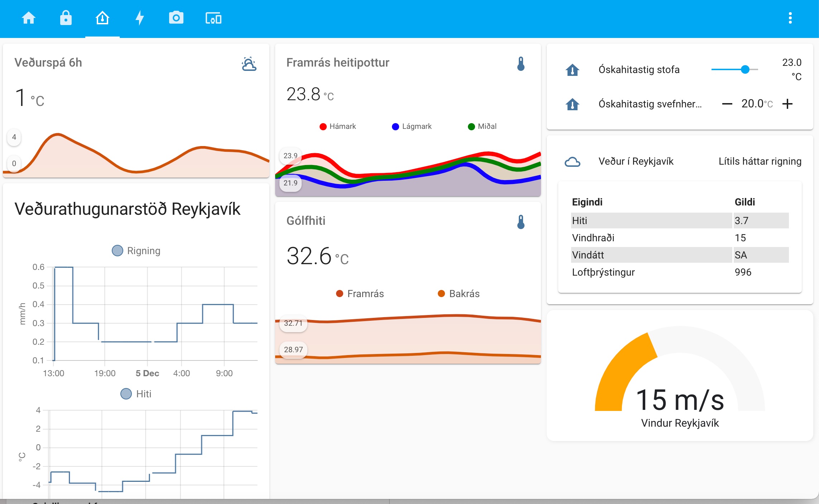
Task: Open the camera view tab
Action: pyautogui.click(x=176, y=18)
